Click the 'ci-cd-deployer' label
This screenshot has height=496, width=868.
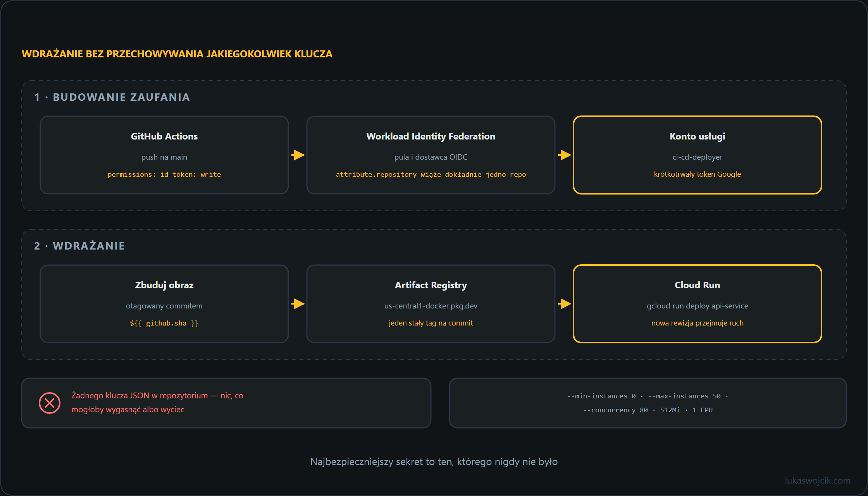point(697,157)
